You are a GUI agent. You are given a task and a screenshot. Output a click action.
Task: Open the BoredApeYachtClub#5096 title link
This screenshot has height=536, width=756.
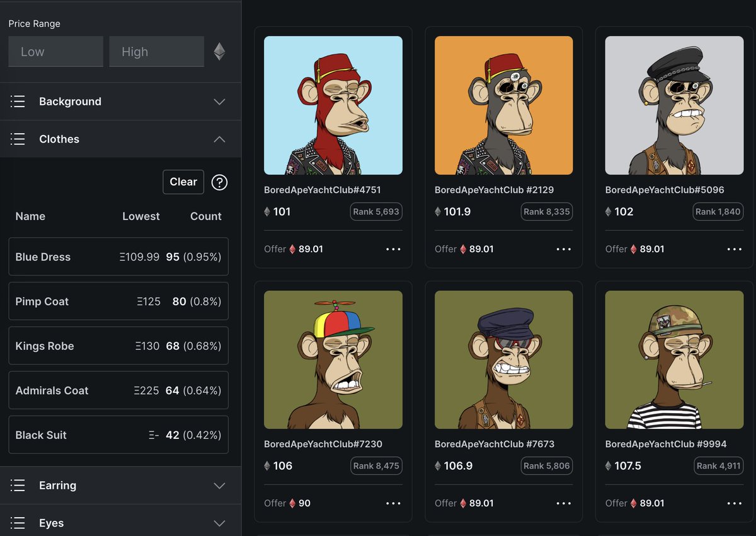pyautogui.click(x=665, y=190)
